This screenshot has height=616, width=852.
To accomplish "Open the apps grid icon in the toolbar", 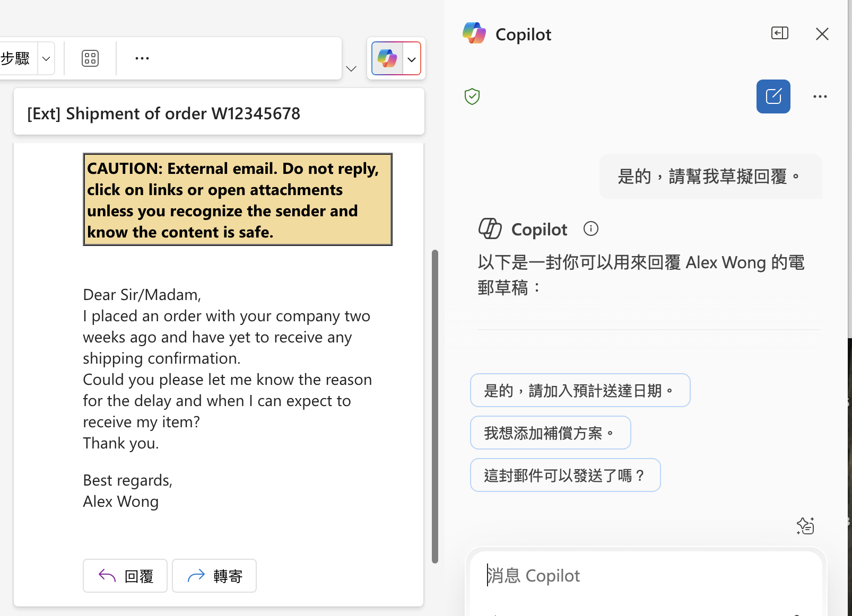I will (90, 58).
